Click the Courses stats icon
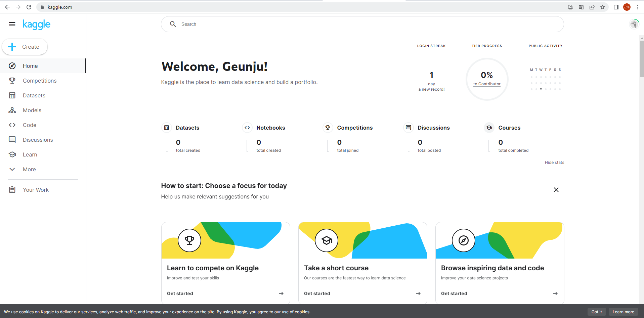The image size is (644, 318). (x=489, y=128)
